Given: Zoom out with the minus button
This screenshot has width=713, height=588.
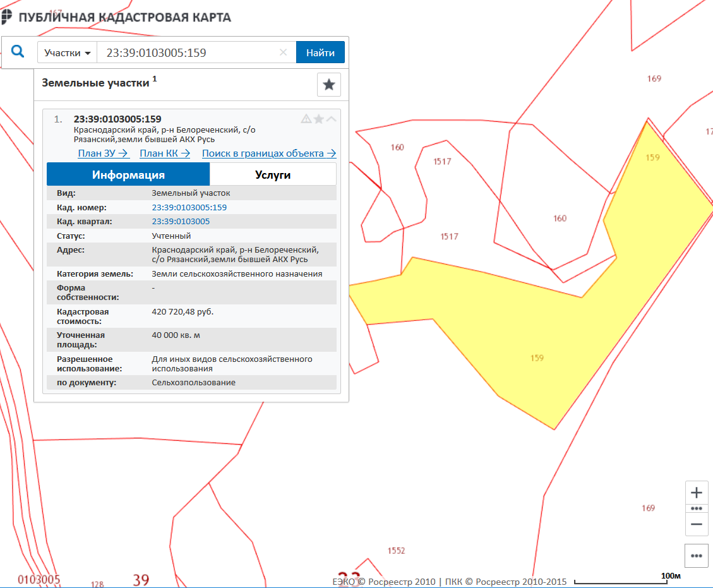Looking at the screenshot, I should [x=696, y=524].
